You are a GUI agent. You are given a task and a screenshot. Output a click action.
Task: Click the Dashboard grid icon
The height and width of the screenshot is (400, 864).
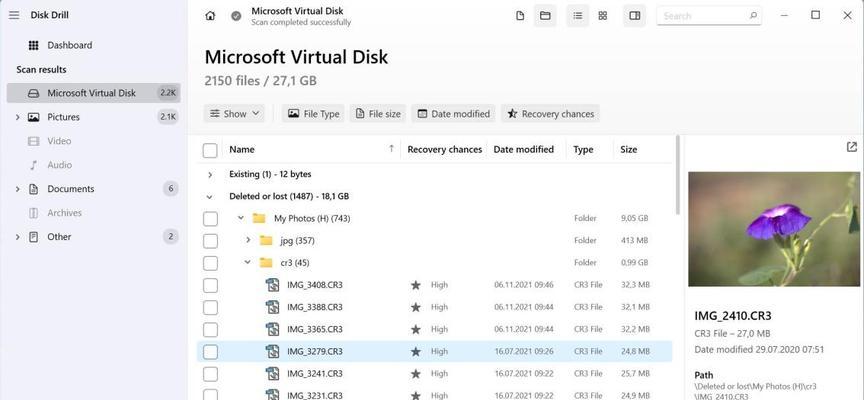tap(34, 45)
